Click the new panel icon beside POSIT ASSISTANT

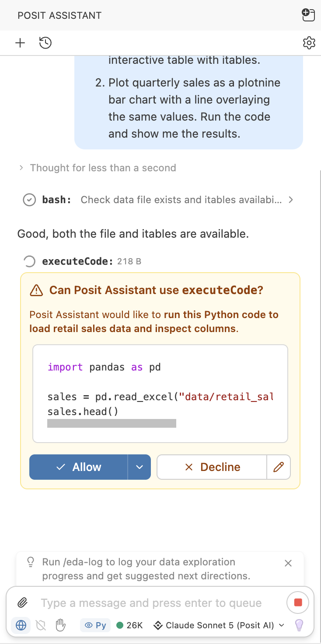[309, 15]
